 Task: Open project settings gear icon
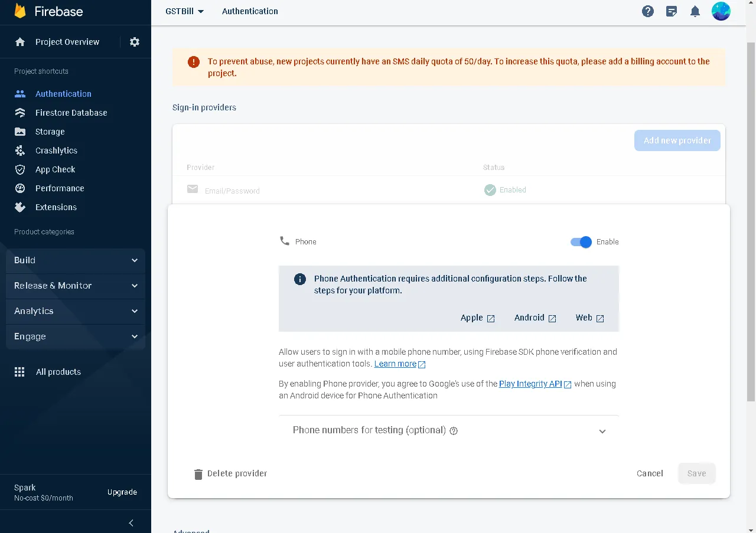click(x=135, y=42)
